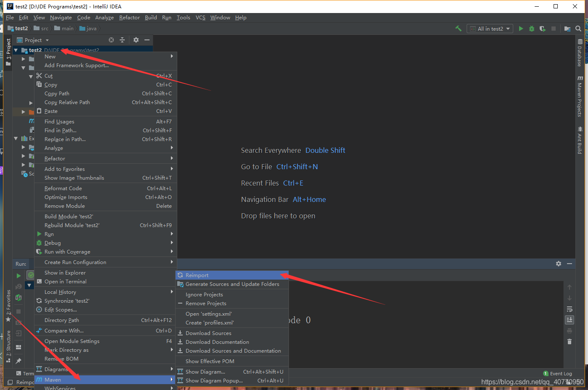Image resolution: width=588 pixels, height=390 pixels.
Task: Choose Remove Projects in Maven submenu
Action: point(232,304)
